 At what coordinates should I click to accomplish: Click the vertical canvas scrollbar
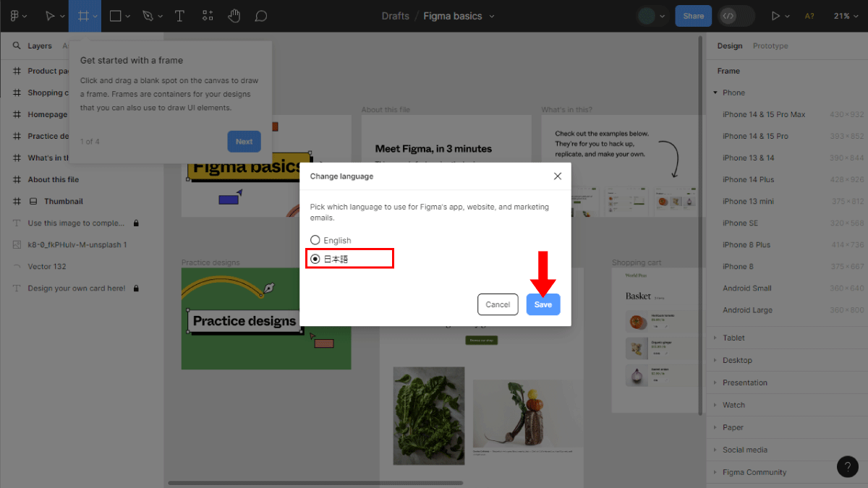click(700, 226)
